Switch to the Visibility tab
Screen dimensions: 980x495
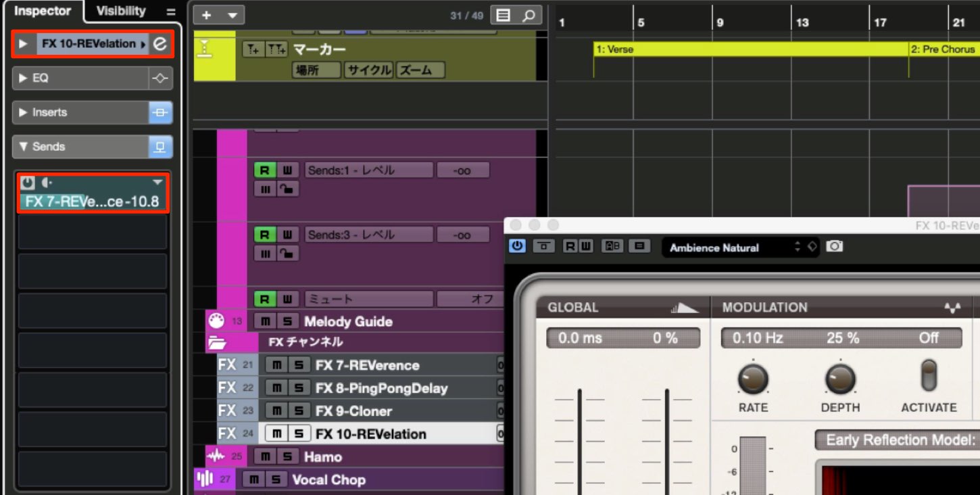point(120,11)
